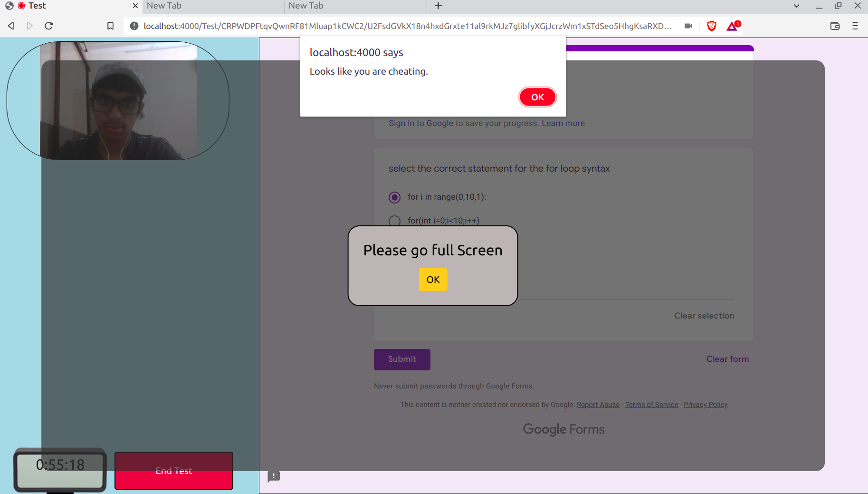Select 'for i in range(0,10,1):' radio option
868x494 pixels.
pos(394,197)
